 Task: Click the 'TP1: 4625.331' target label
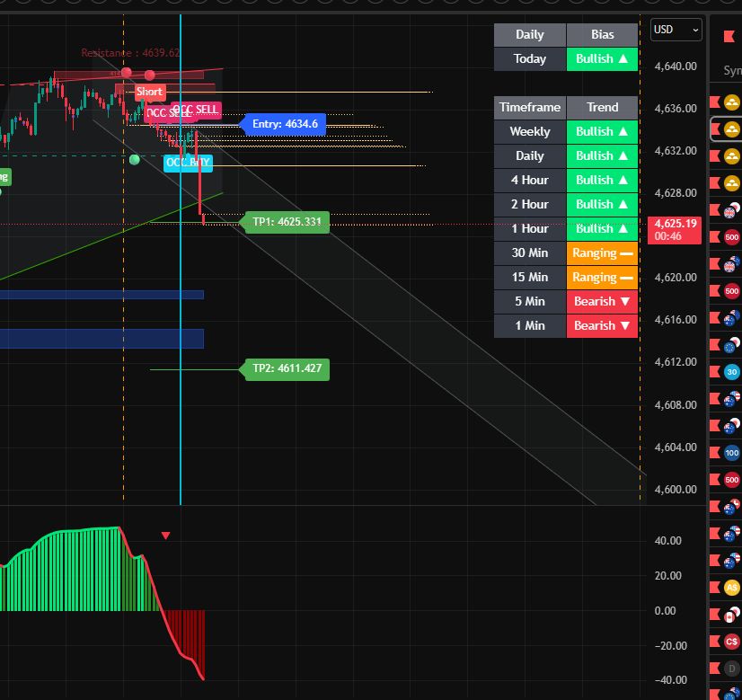tap(287, 221)
